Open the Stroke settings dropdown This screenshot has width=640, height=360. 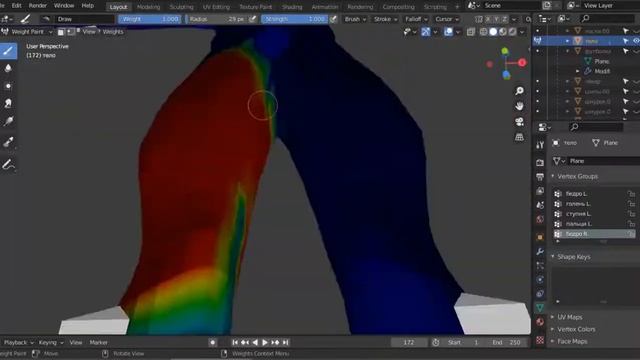386,19
